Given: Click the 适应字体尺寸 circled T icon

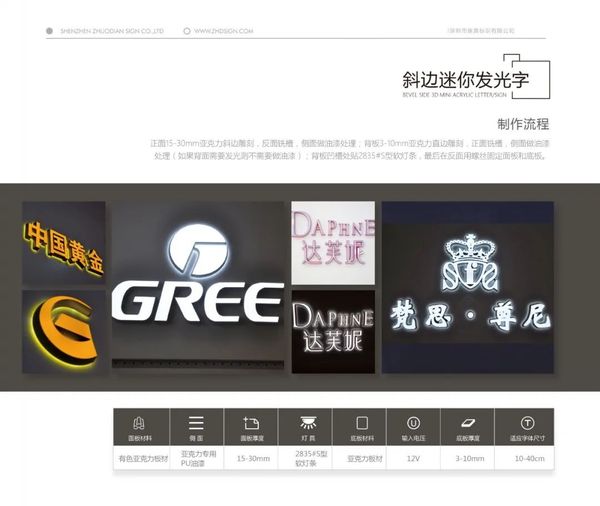Looking at the screenshot, I should 527,423.
